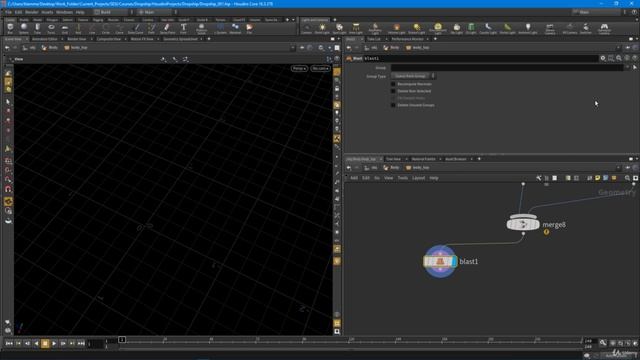Open the Windows menu
Viewport: 640px width, 360px height.
[64, 12]
